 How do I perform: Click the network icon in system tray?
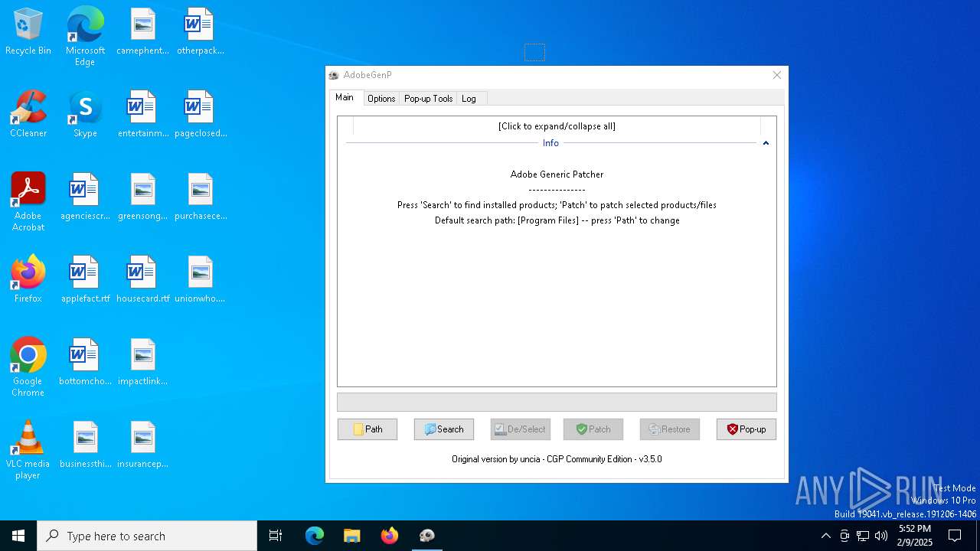click(x=863, y=536)
